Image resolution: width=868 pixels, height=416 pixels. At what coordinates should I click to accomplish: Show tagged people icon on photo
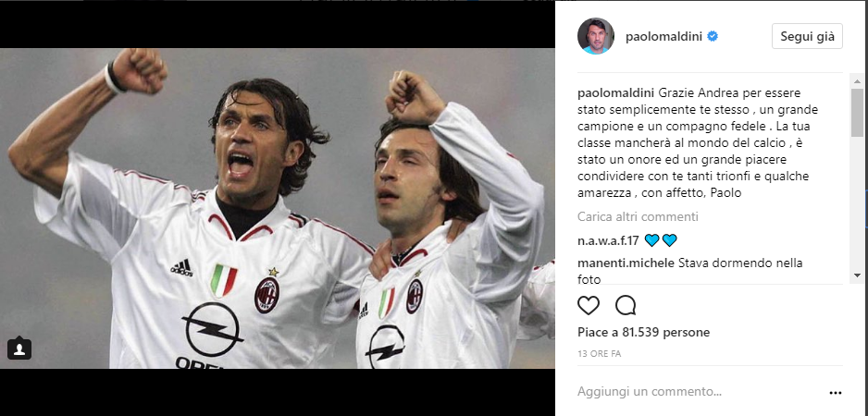pos(19,349)
